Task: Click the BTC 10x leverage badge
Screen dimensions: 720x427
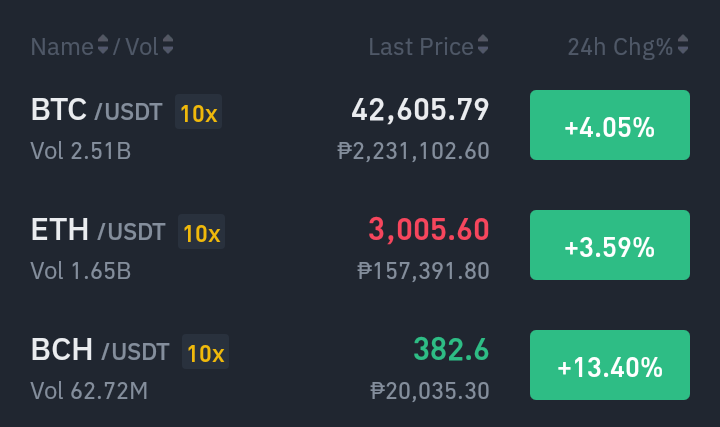Action: tap(198, 112)
